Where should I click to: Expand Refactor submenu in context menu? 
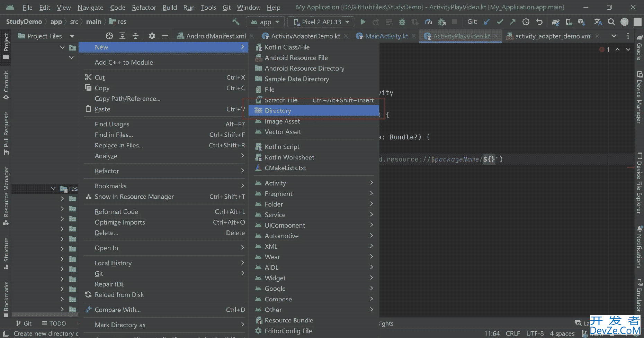(x=164, y=171)
